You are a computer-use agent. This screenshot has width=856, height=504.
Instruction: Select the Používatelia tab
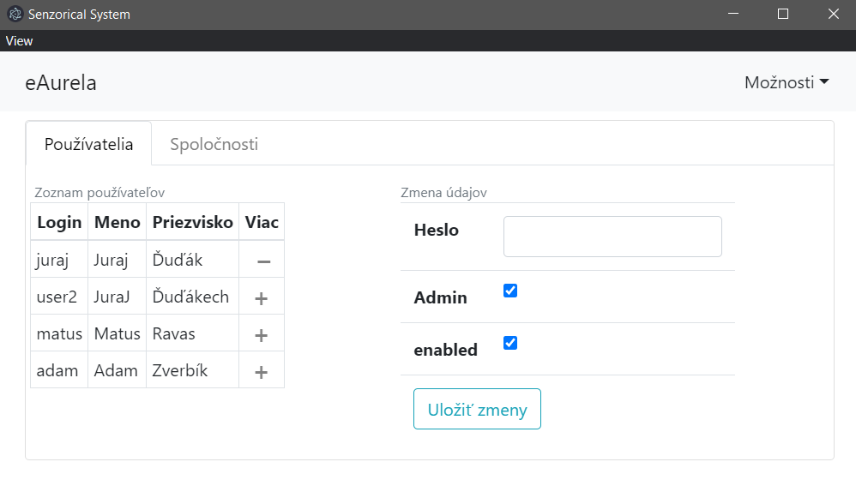click(x=89, y=144)
